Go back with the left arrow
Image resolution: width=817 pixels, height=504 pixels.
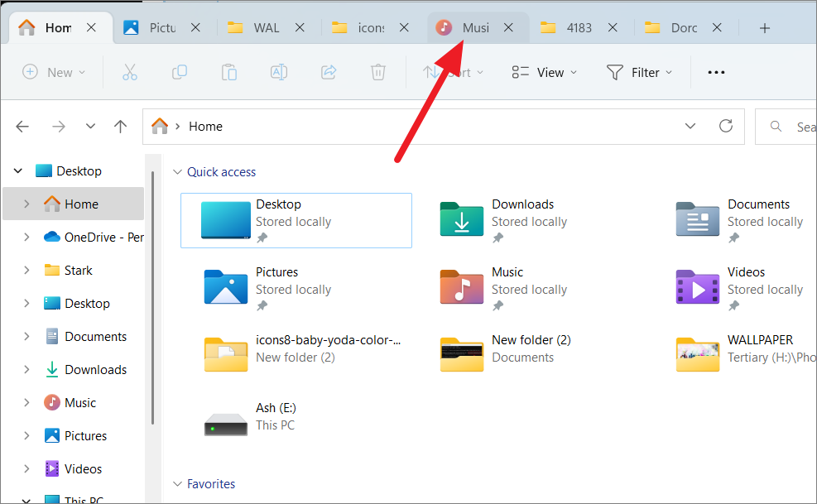(x=22, y=126)
